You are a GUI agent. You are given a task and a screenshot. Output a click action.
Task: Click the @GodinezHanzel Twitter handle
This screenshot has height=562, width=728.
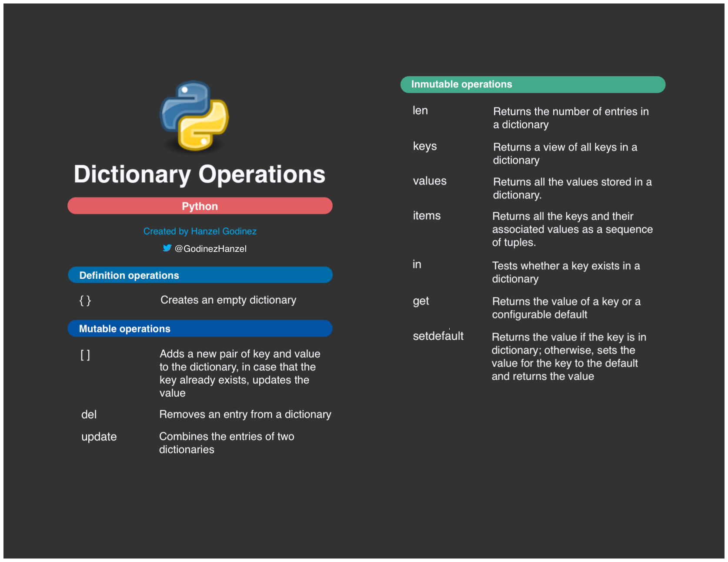click(211, 248)
